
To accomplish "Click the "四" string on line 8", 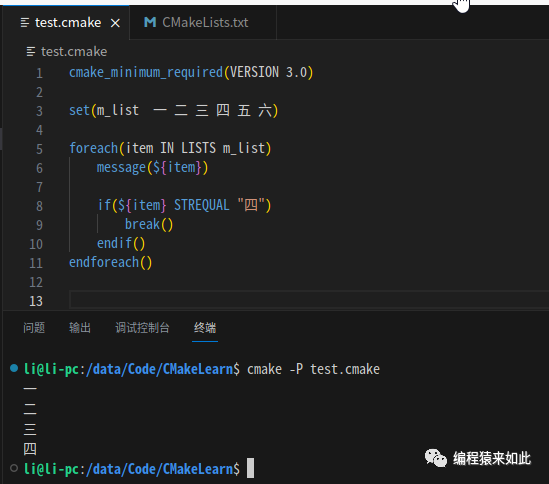I will click(x=251, y=205).
